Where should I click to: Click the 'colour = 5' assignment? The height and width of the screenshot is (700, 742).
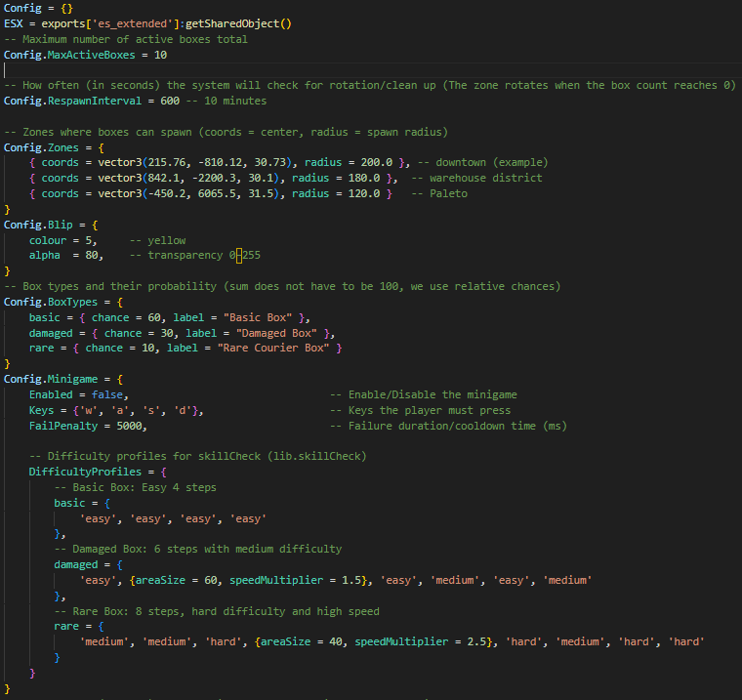[x=62, y=240]
